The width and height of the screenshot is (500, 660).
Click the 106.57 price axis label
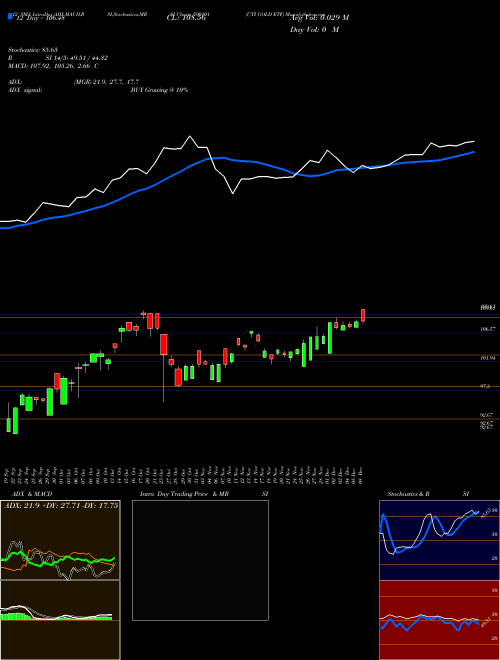(487, 329)
